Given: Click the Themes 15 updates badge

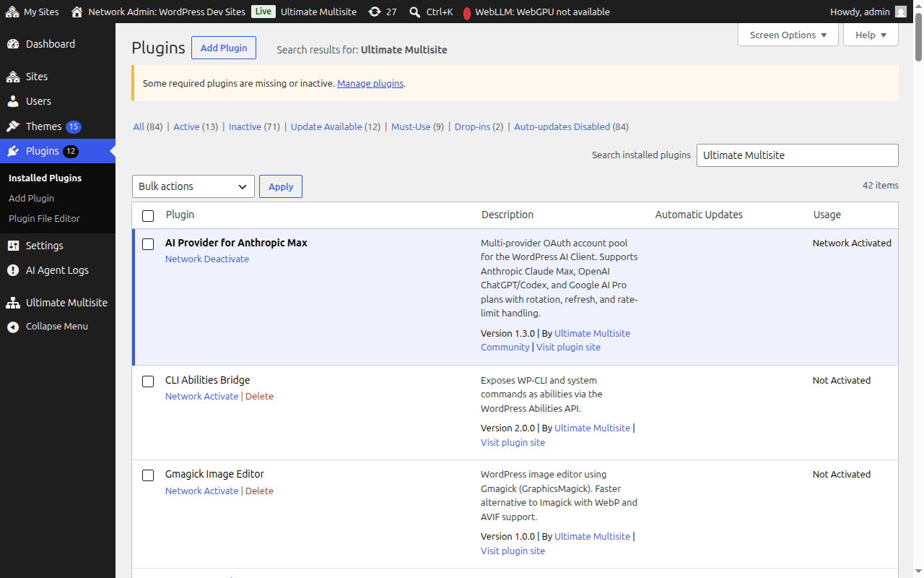Looking at the screenshot, I should [74, 127].
